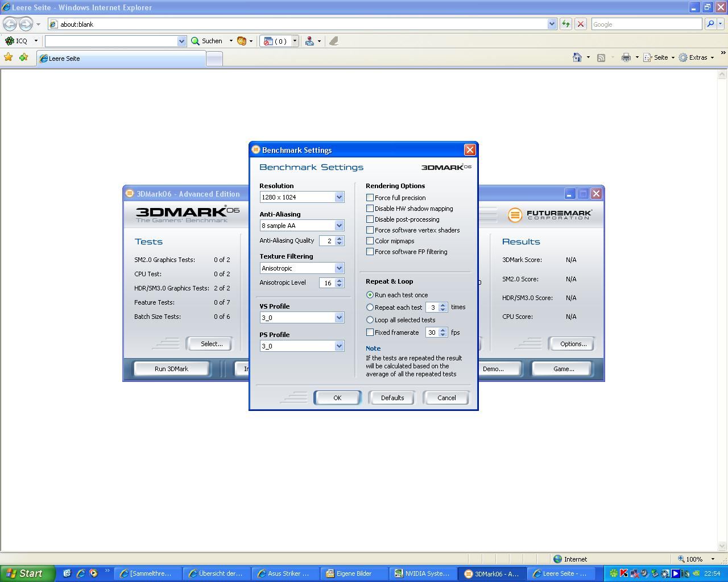This screenshot has height=582, width=728.
Task: Click the ICQ messages counter icon
Action: (x=276, y=41)
